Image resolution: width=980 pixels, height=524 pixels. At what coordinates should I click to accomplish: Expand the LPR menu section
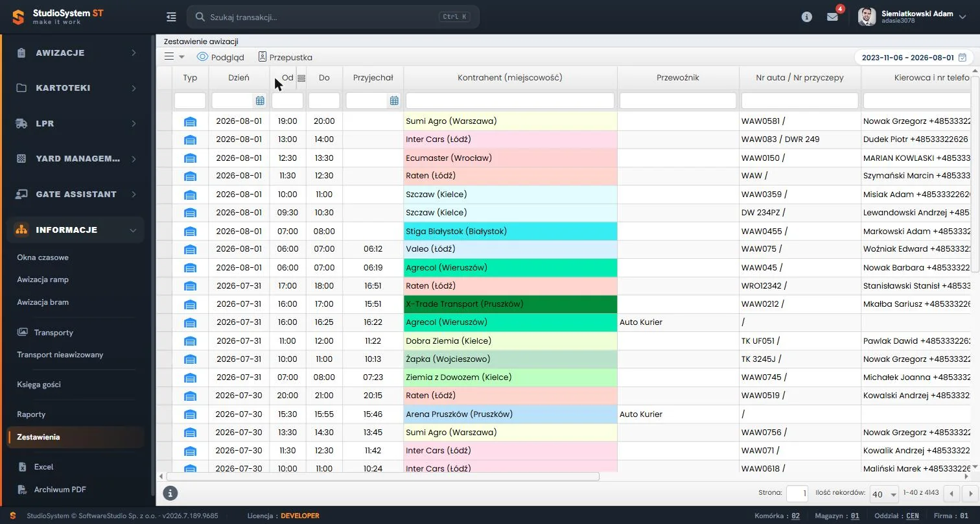point(75,123)
